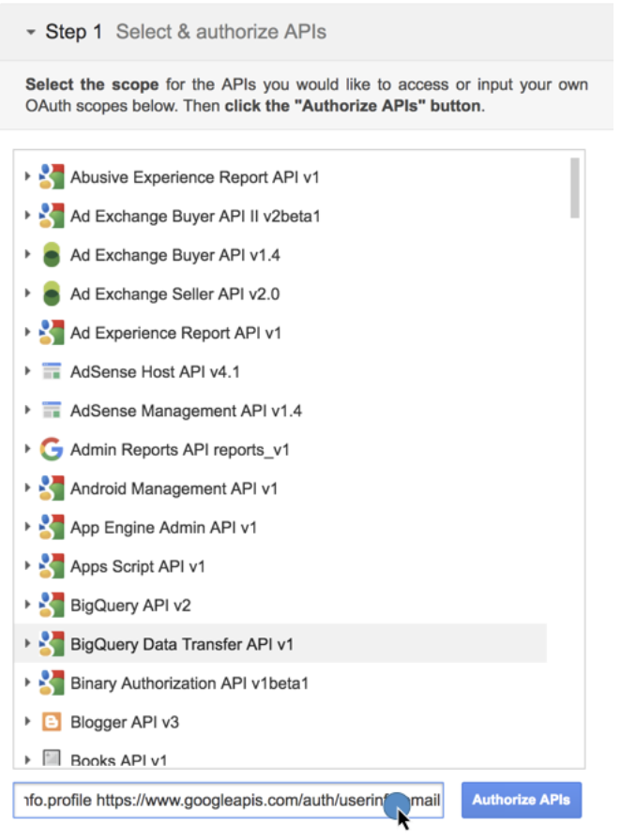Screen dimensions: 621x840
Task: Collapse the Step 1 section header
Action: [x=32, y=32]
